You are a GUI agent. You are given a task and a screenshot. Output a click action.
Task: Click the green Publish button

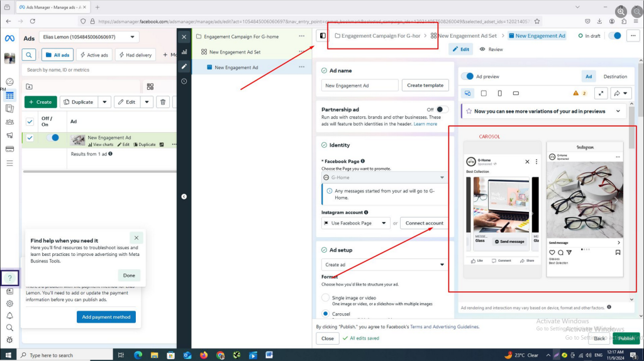(626, 338)
